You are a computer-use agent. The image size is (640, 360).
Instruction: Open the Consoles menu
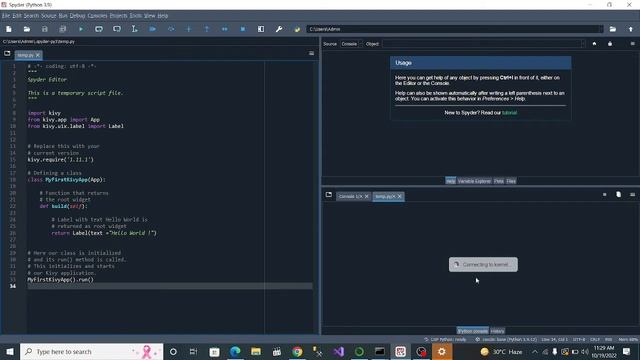click(x=97, y=16)
